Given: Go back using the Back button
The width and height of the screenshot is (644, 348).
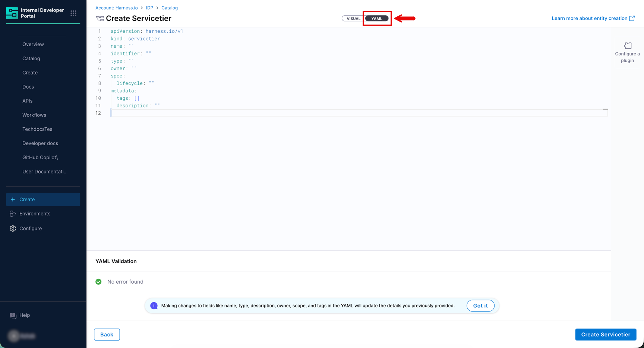Looking at the screenshot, I should [x=107, y=334].
